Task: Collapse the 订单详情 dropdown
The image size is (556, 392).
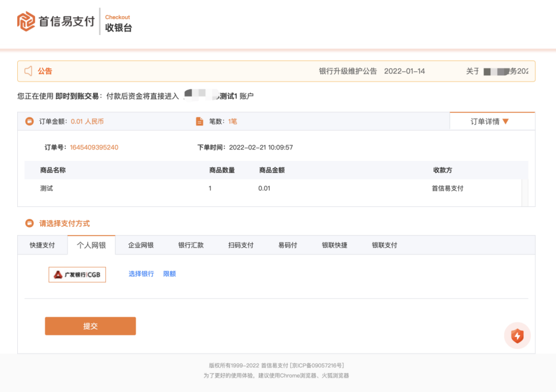Action: point(492,121)
